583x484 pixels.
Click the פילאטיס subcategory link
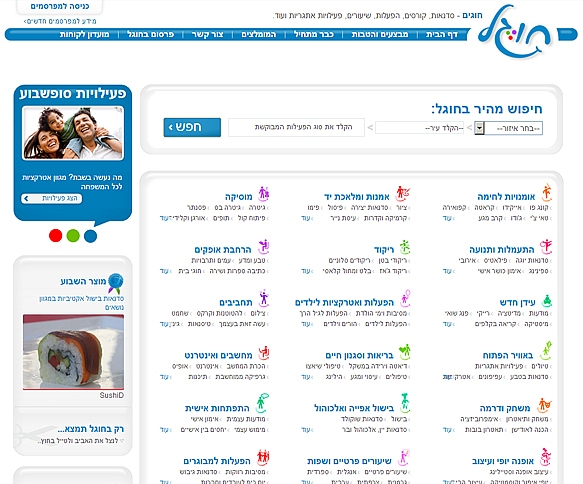point(496,261)
